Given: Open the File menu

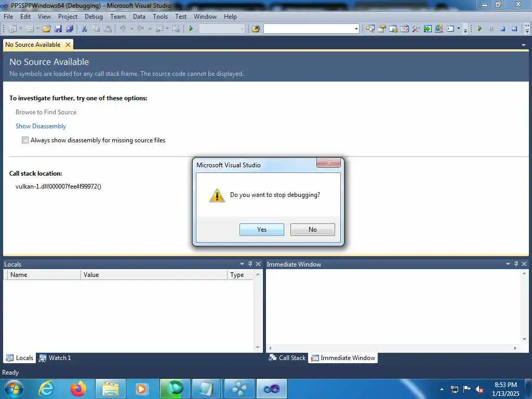Looking at the screenshot, I should point(8,17).
